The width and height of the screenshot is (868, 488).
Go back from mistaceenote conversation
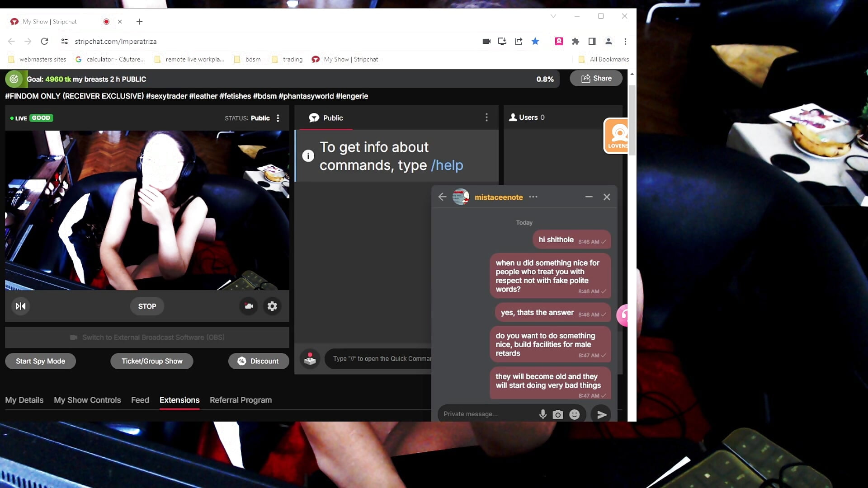click(x=442, y=197)
